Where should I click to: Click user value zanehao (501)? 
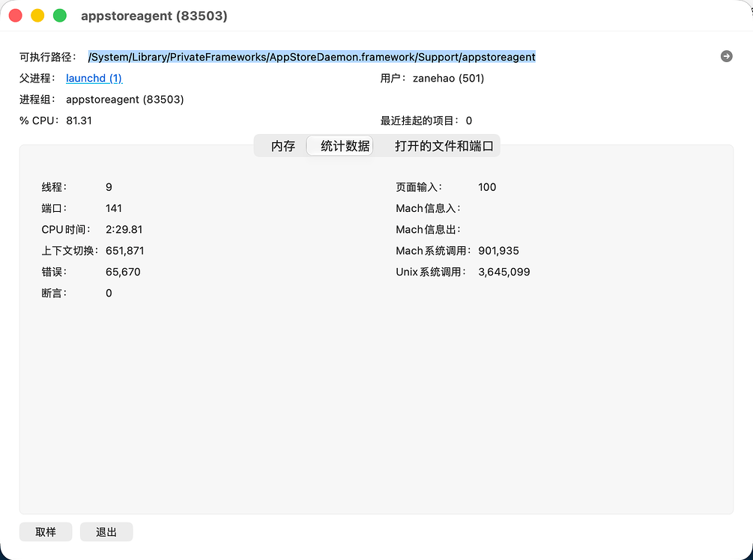[x=449, y=78]
